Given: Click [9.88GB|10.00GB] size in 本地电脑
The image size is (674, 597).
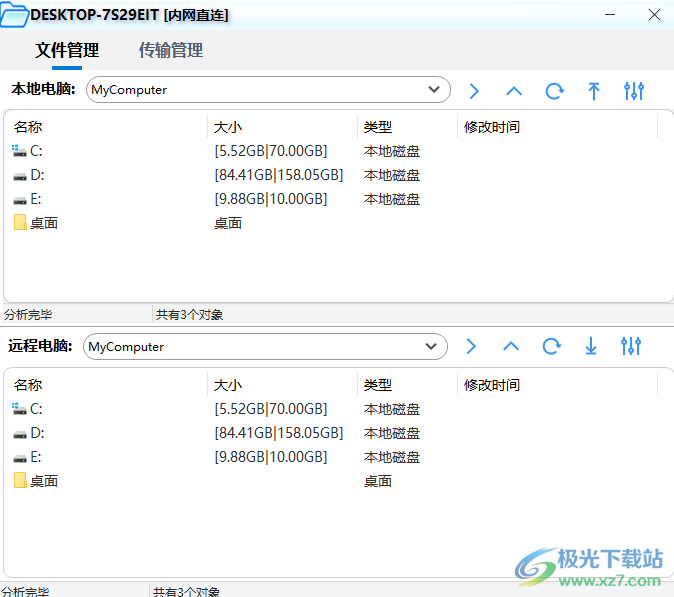Looking at the screenshot, I should [x=271, y=199].
